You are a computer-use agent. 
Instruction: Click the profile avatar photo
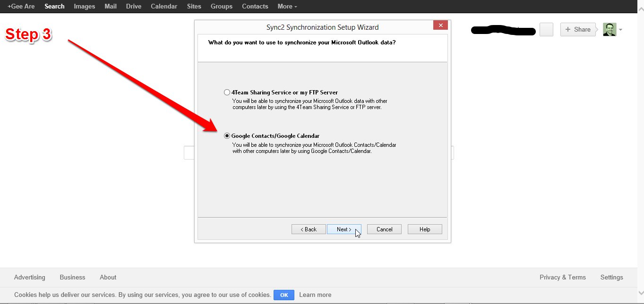(610, 30)
